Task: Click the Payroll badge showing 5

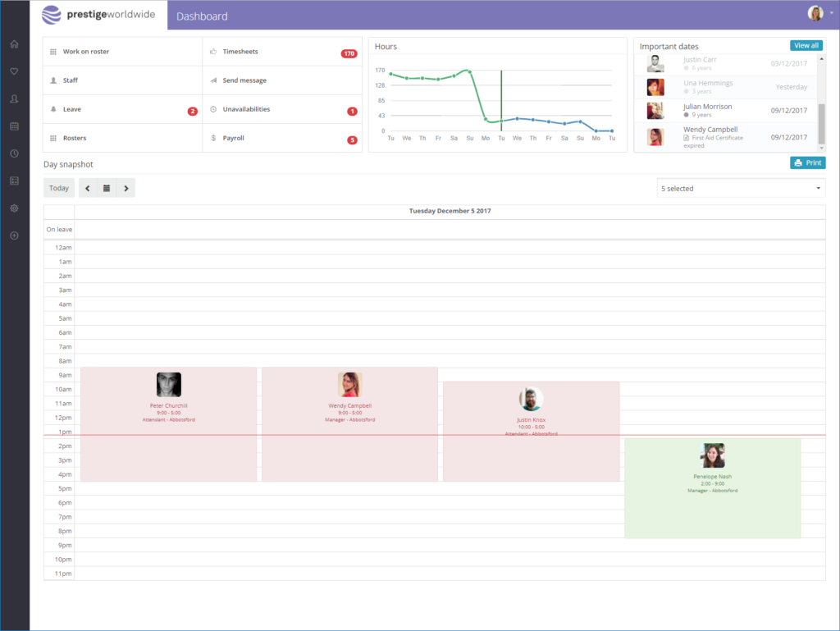Action: pos(352,140)
